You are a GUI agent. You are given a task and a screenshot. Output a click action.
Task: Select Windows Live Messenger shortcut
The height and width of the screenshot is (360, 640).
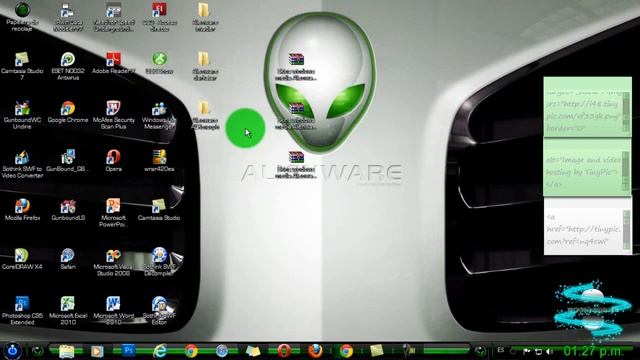point(159,115)
